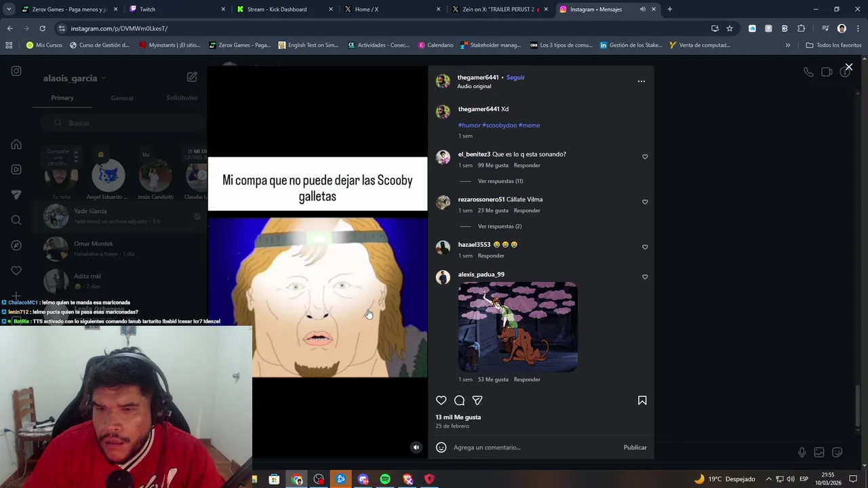868x488 pixels.
Task: Click the comment bubble icon under the post
Action: coord(459,401)
